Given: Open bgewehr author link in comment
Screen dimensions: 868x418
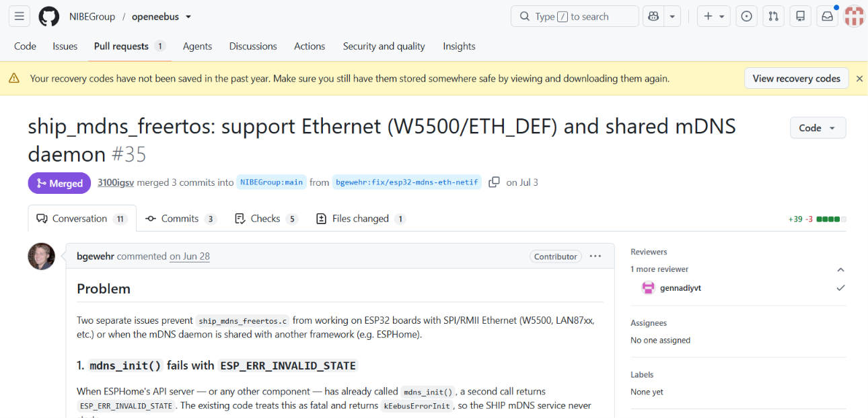Looking at the screenshot, I should coord(96,256).
